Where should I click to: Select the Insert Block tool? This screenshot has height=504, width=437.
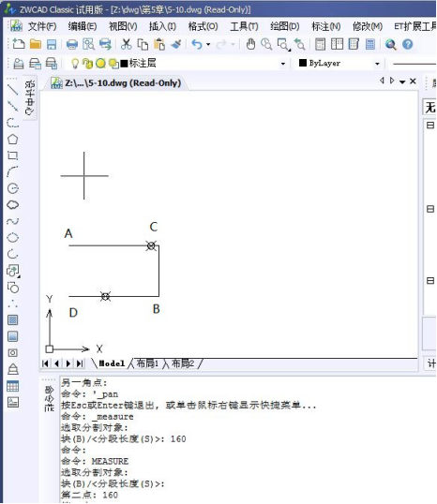13,271
